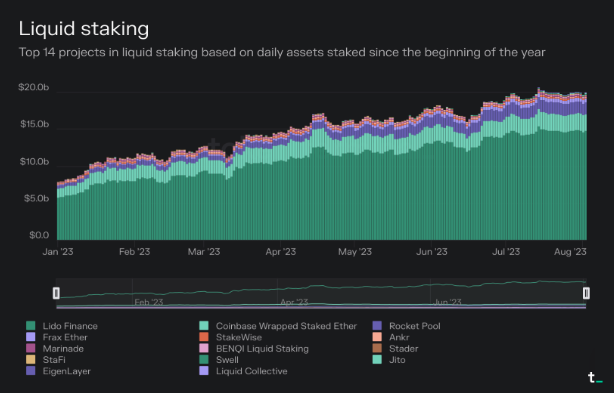Hide the Lido Finance series label
The width and height of the screenshot is (614, 393).
pos(70,326)
